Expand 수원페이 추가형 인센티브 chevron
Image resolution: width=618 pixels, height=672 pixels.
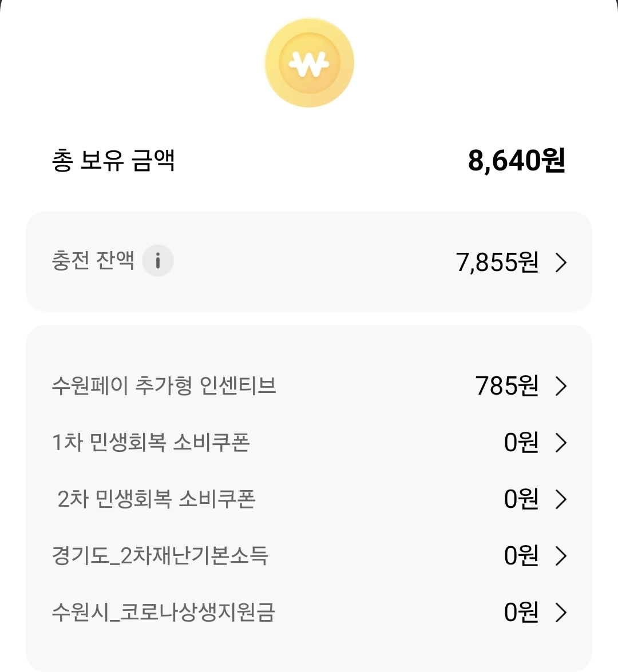point(561,386)
